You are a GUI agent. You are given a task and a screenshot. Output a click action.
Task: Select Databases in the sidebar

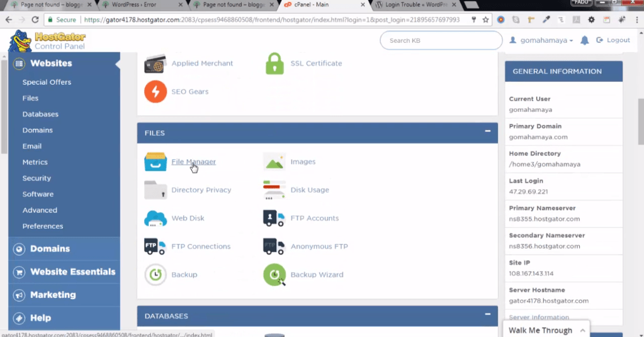click(40, 114)
